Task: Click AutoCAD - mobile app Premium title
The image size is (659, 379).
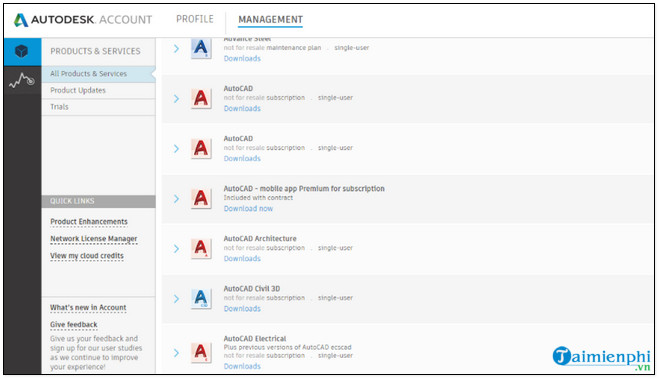Action: [x=304, y=189]
